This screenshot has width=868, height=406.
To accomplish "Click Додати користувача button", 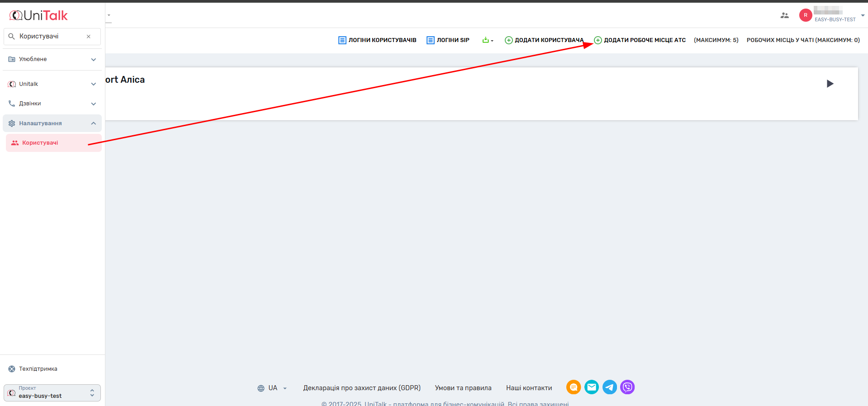I will click(544, 40).
